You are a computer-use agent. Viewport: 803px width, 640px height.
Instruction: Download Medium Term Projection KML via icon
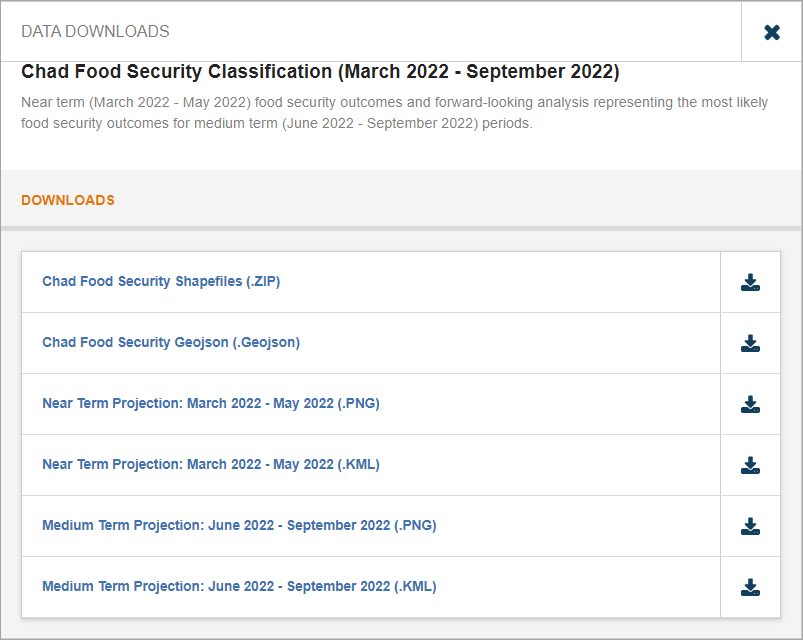[x=750, y=587]
